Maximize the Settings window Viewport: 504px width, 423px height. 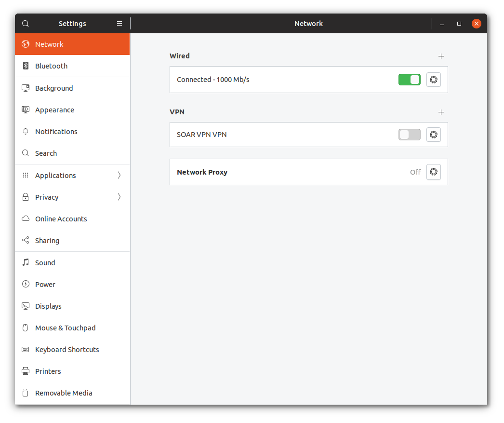(x=459, y=24)
